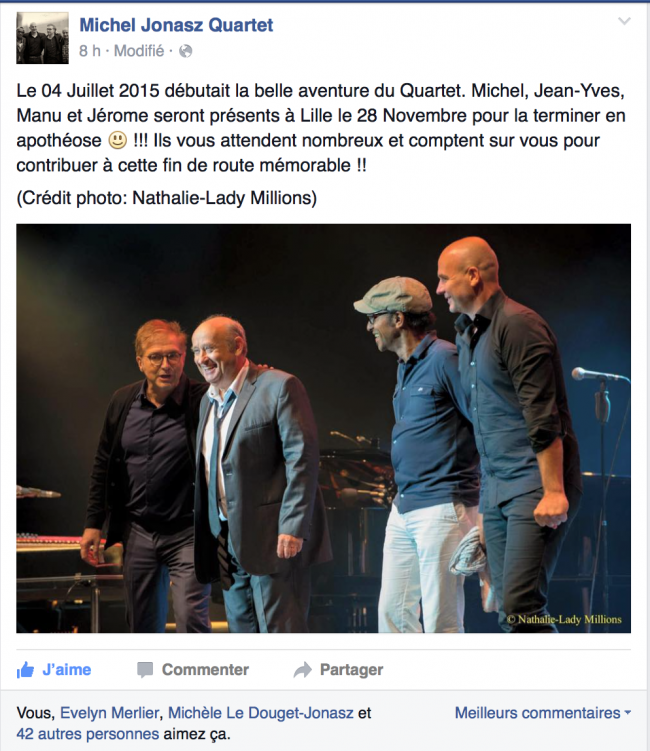The height and width of the screenshot is (751, 650).
Task: Click the comment speech bubble icon
Action: pos(145,670)
